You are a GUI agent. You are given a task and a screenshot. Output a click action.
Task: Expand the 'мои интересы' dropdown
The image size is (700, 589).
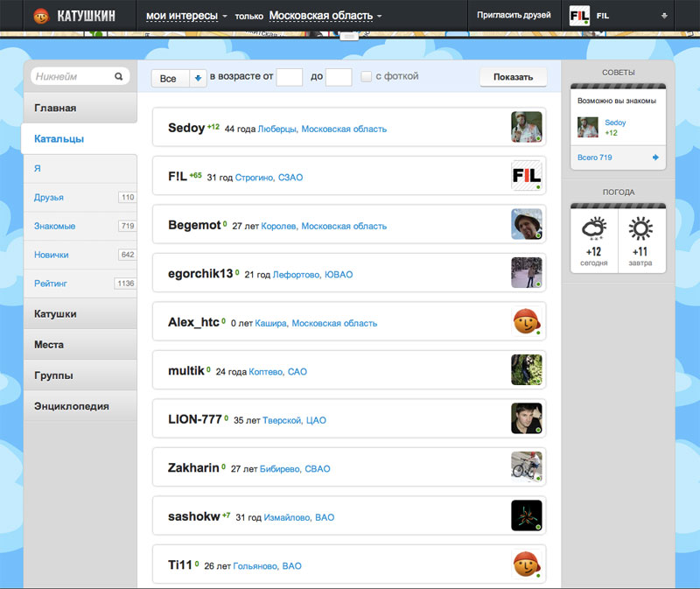coord(186,16)
